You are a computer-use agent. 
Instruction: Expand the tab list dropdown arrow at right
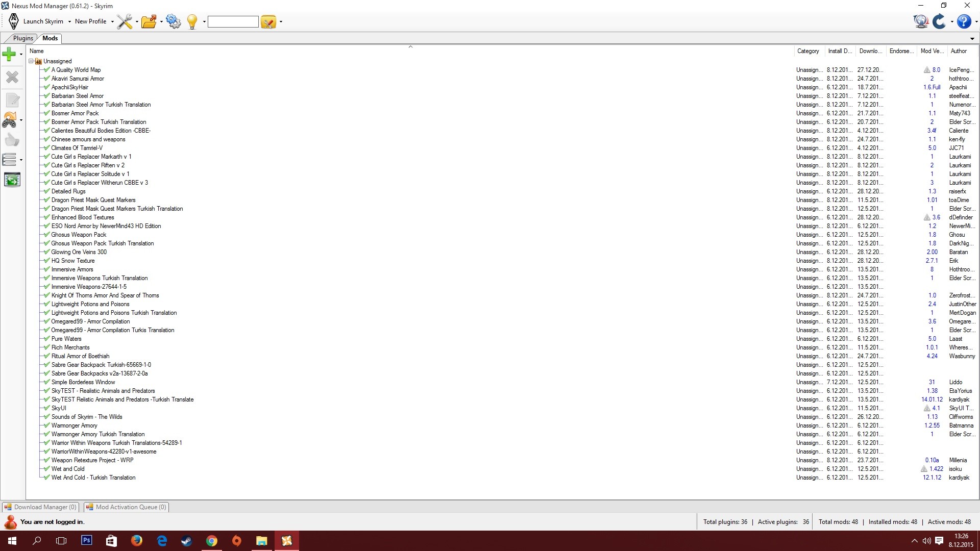972,39
